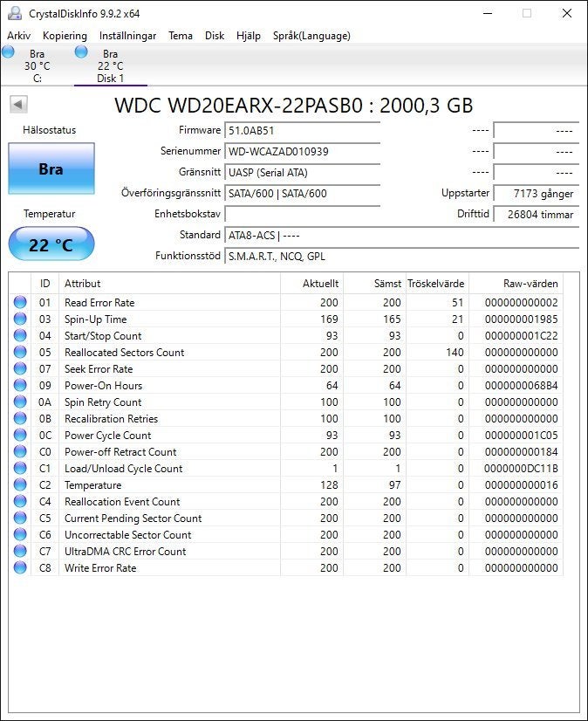
Task: Click status orb for Power-On Hours
Action: tap(20, 385)
